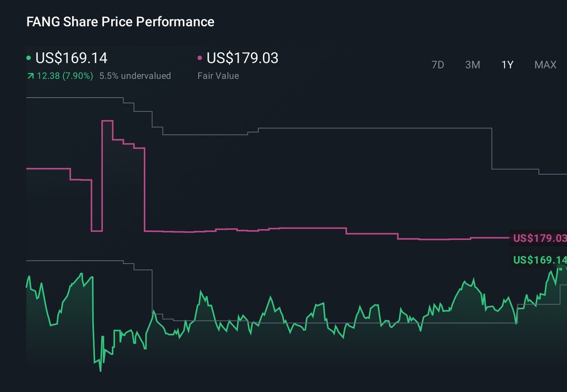Click the tall spike on pink fair value line
The width and height of the screenshot is (567, 392).
(107, 121)
